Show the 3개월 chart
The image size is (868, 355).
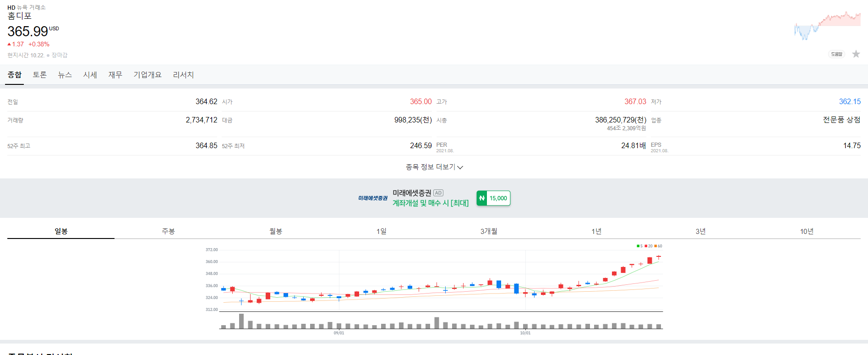[x=489, y=231]
